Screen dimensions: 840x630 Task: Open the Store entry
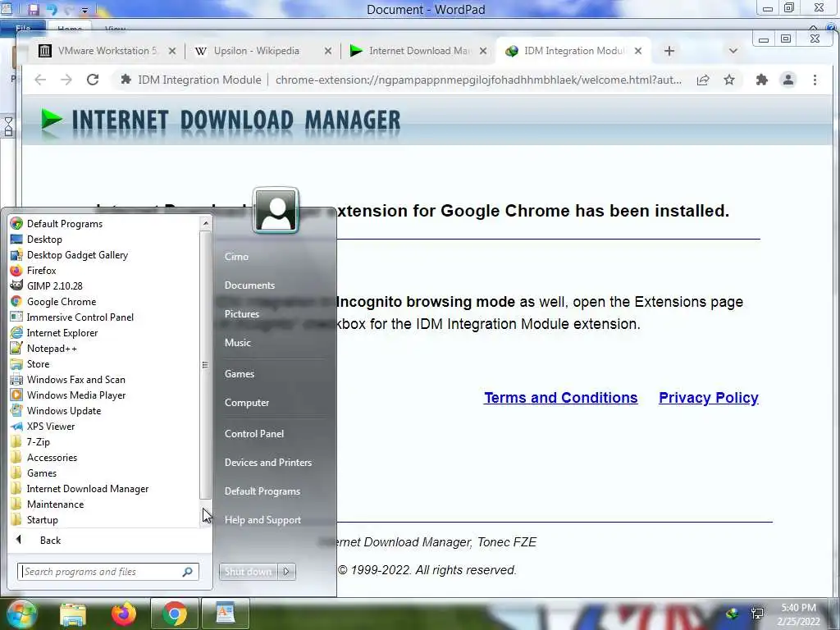38,363
